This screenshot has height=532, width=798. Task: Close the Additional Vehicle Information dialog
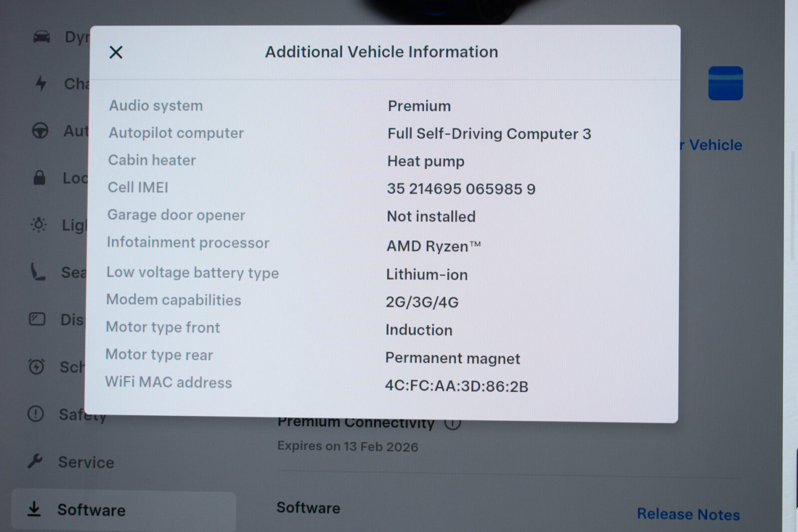click(x=116, y=52)
